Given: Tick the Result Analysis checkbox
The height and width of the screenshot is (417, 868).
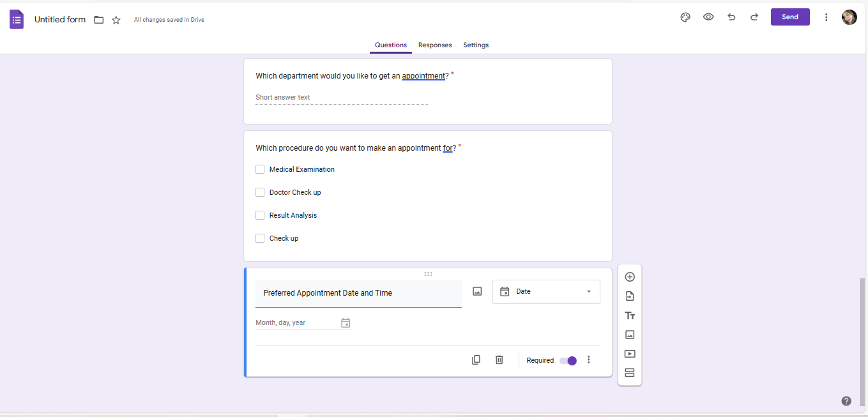Looking at the screenshot, I should (260, 215).
